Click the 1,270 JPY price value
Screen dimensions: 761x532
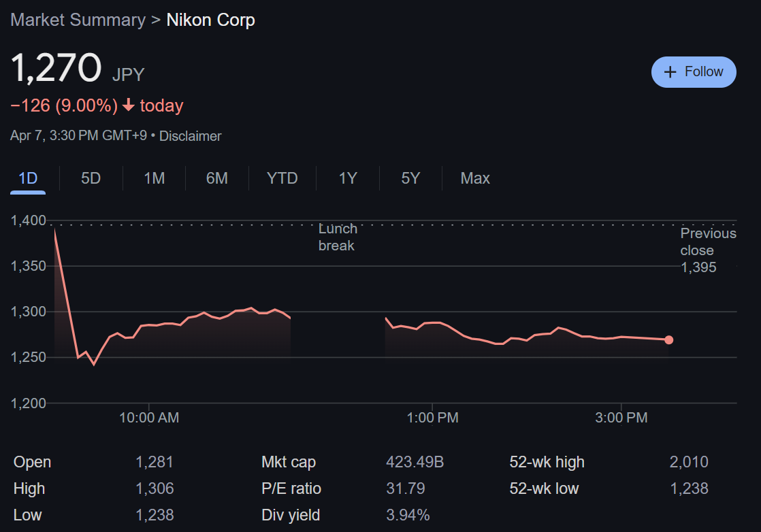(x=56, y=69)
